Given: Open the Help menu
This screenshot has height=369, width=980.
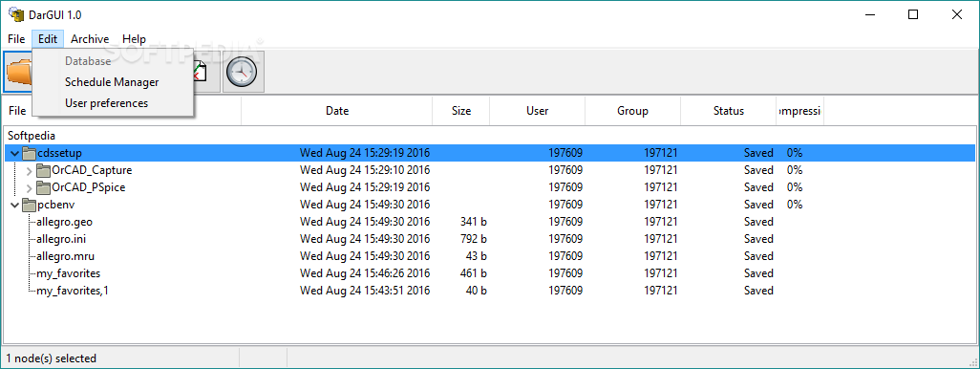Looking at the screenshot, I should (x=134, y=39).
